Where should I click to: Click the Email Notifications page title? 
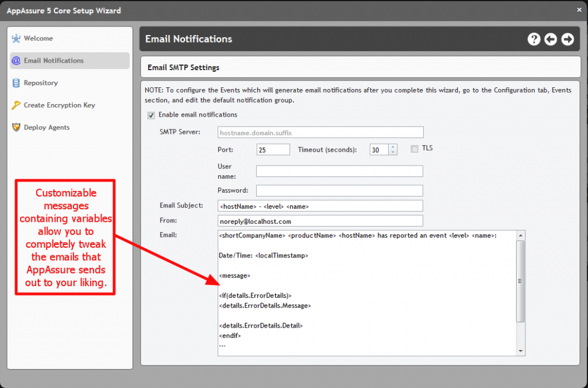pyautogui.click(x=188, y=39)
